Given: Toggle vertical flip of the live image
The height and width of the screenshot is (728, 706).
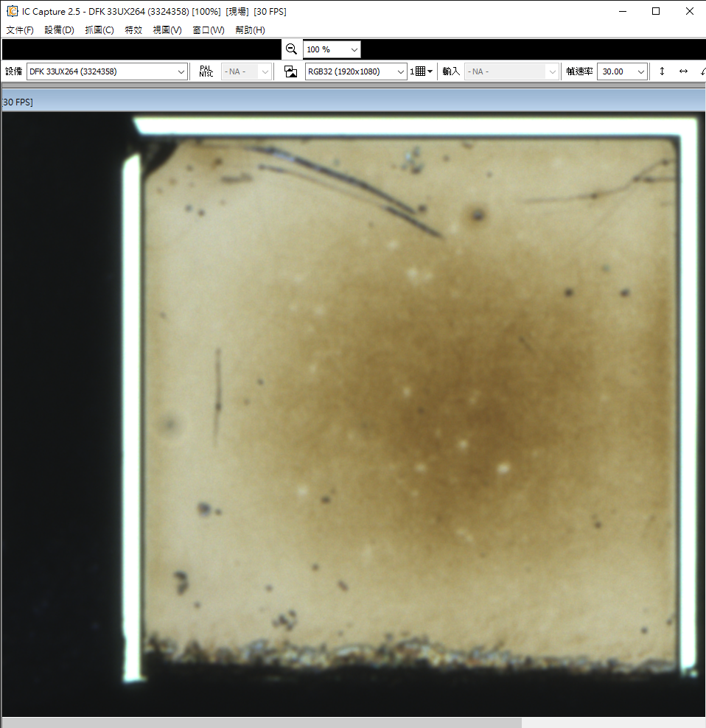Looking at the screenshot, I should [x=660, y=71].
